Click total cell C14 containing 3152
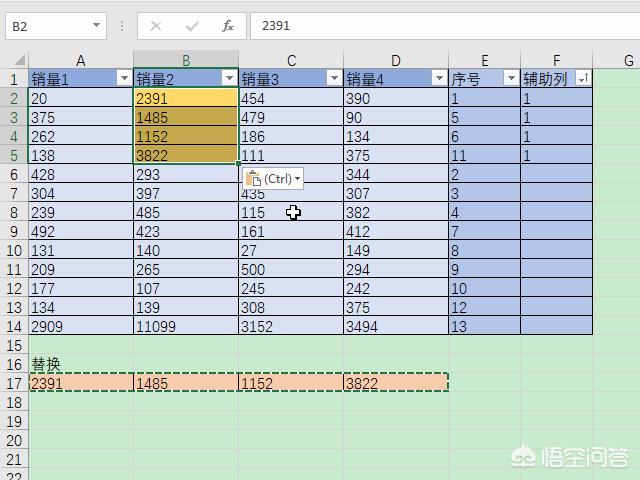Screen dimensions: 640x480 [291, 327]
